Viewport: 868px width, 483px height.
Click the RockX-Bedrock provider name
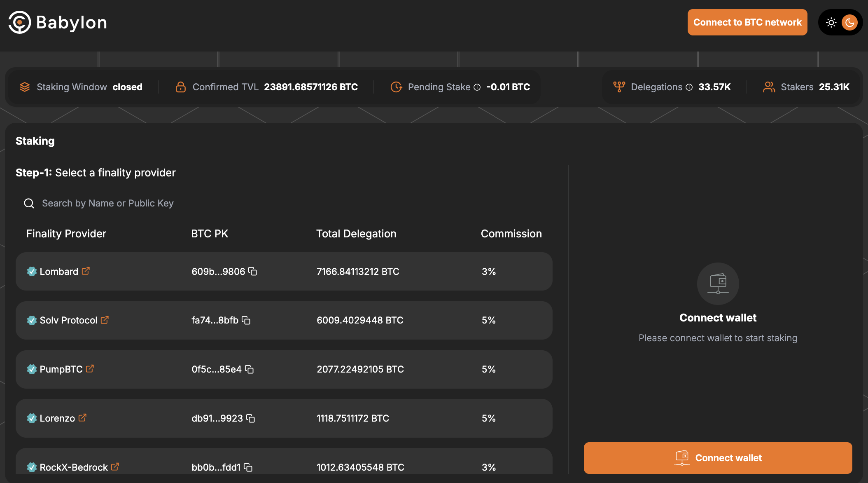74,467
